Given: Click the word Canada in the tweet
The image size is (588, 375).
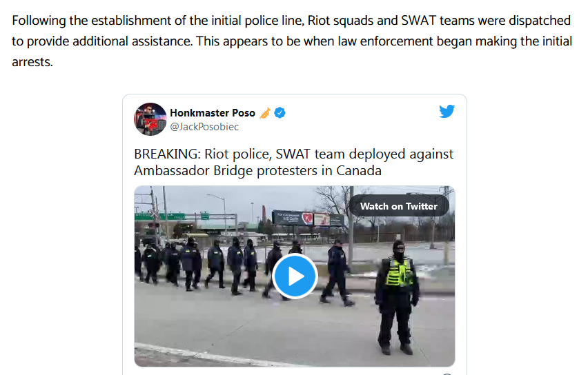Looking at the screenshot, I should coord(358,170).
